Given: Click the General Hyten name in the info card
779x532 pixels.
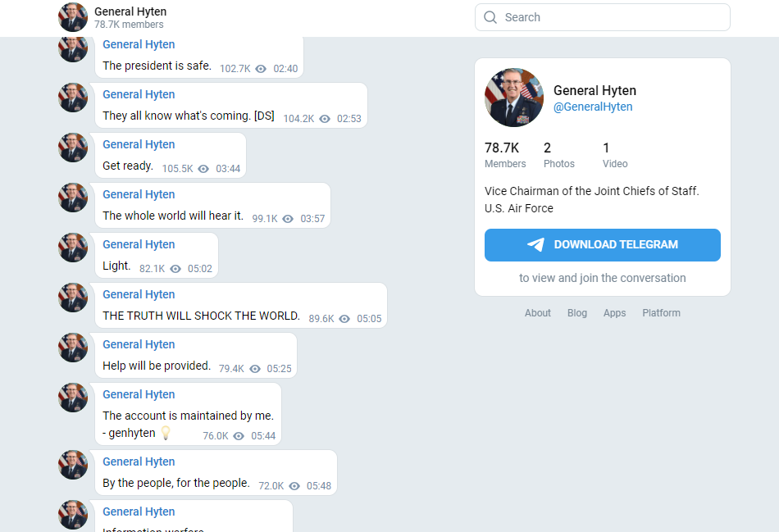Looking at the screenshot, I should (594, 90).
